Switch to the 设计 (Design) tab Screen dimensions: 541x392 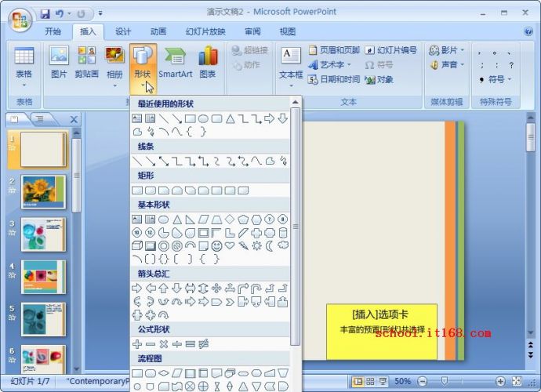click(123, 31)
